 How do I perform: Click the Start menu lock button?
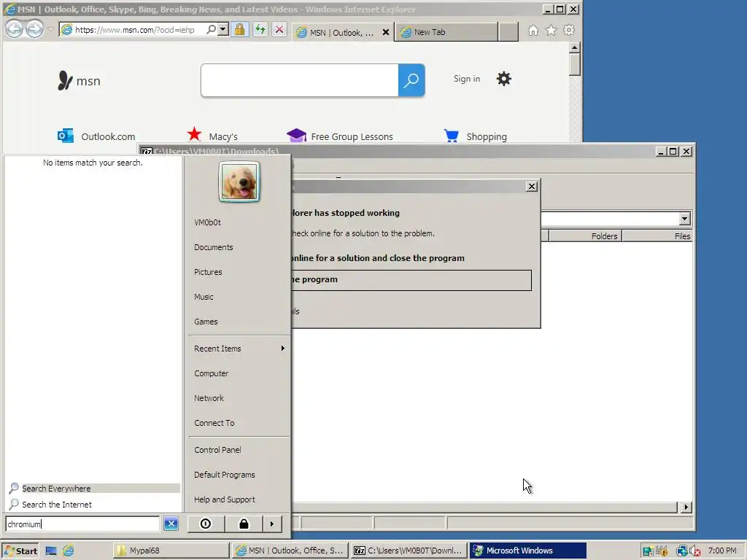pyautogui.click(x=244, y=524)
